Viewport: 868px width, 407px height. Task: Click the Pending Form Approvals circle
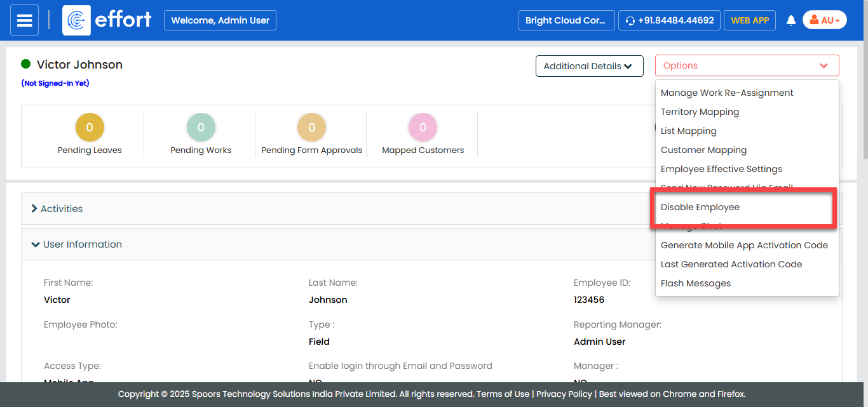tap(311, 128)
